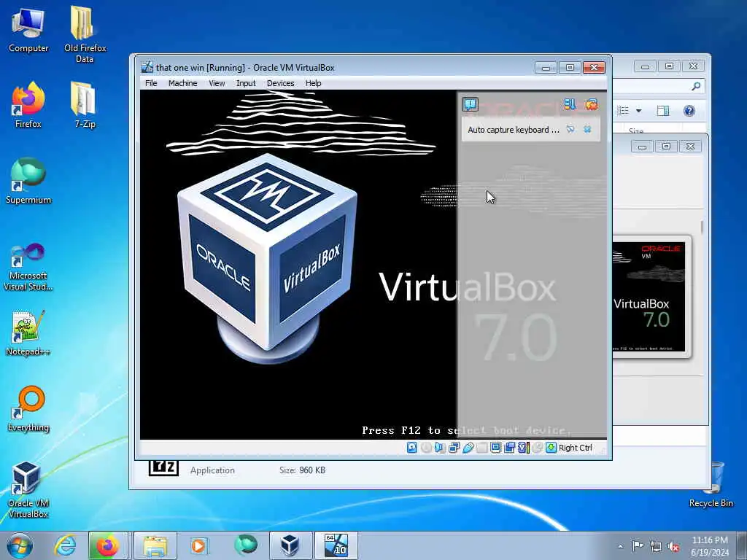Click the background window's vertical scrollbar
747x560 pixels.
tap(702, 227)
